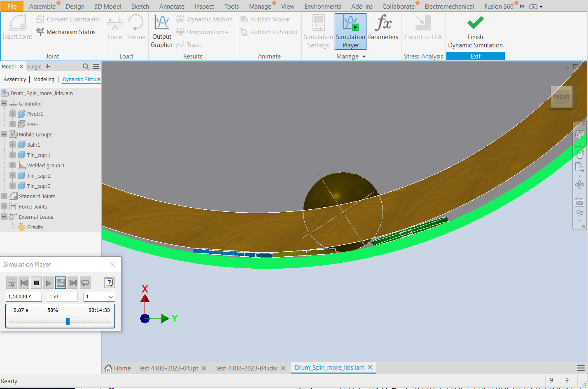Screen dimensions: 588x389
Task: Toggle construction mode in the Simulation Player
Action: tap(12, 283)
